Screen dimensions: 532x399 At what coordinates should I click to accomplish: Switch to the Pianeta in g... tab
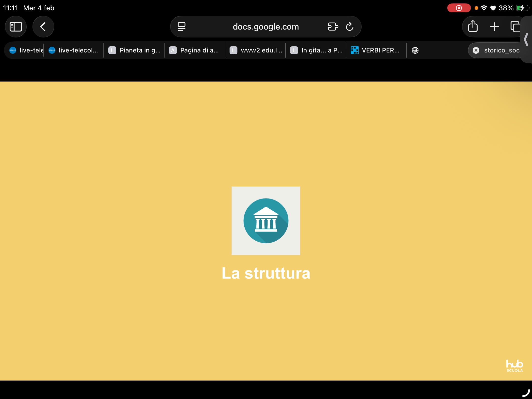pyautogui.click(x=134, y=50)
